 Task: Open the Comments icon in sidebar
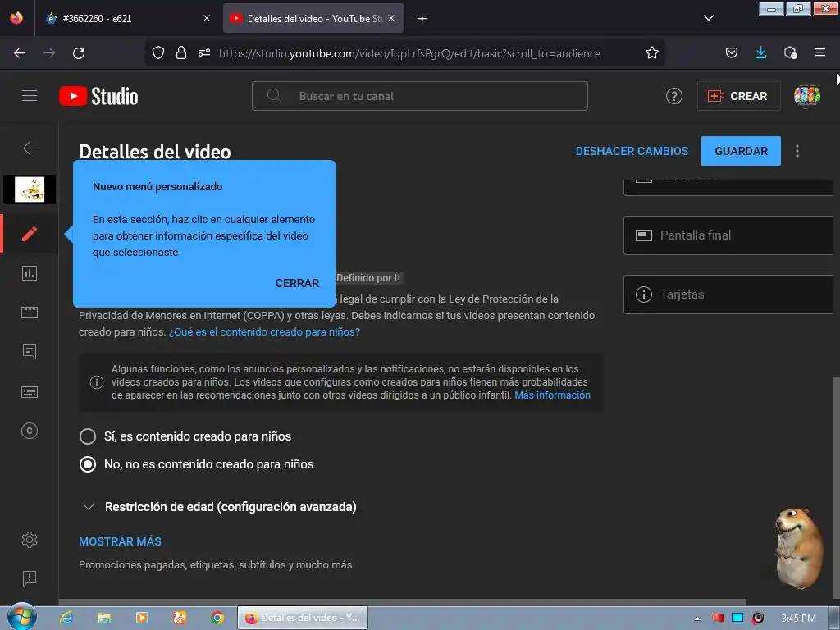point(30,351)
